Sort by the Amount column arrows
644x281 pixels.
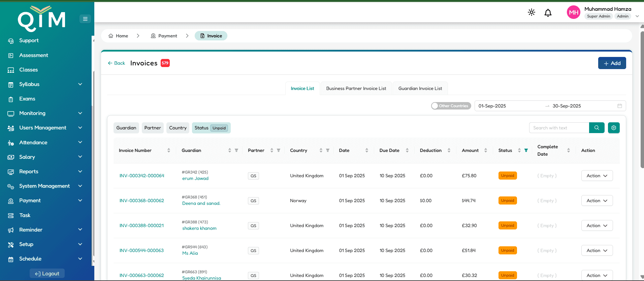pyautogui.click(x=485, y=150)
